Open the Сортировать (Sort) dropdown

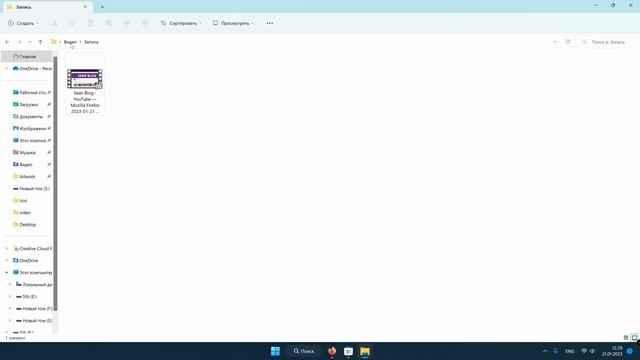181,23
